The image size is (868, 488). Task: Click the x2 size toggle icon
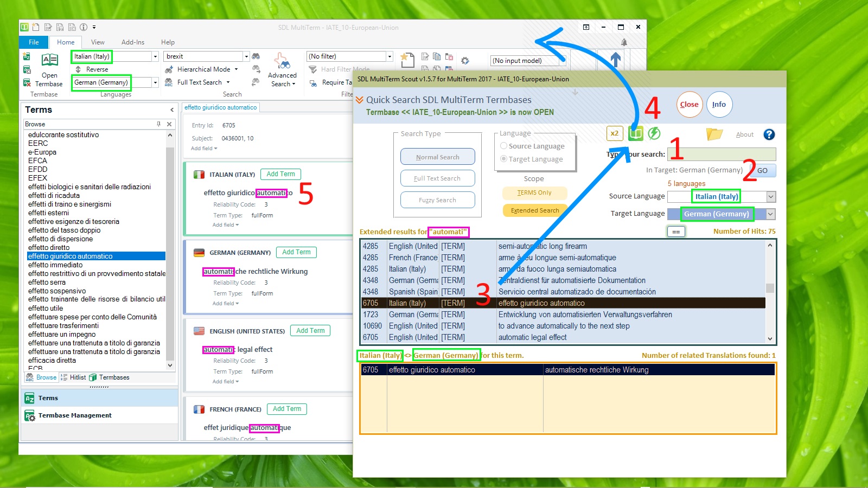615,133
